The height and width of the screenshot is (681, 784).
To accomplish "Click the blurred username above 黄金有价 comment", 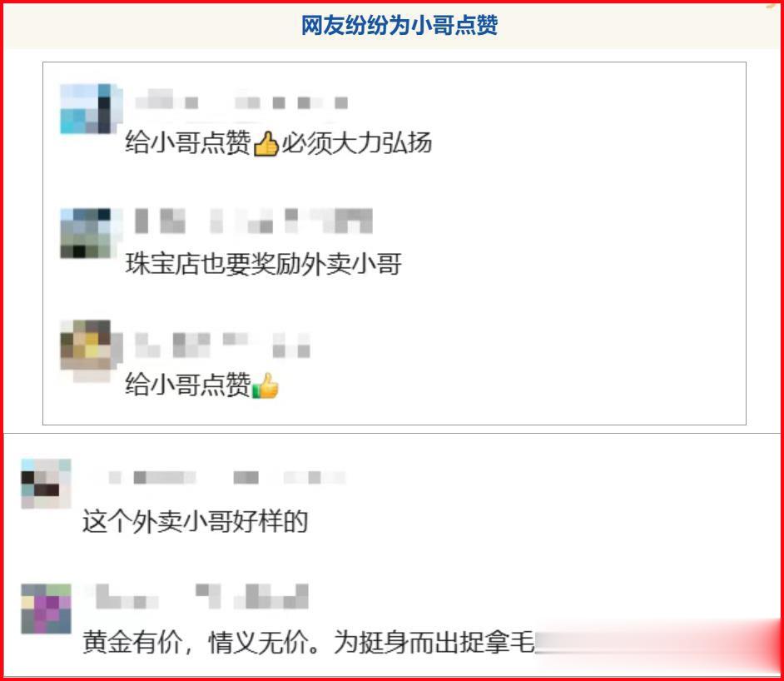I will pyautogui.click(x=197, y=596).
